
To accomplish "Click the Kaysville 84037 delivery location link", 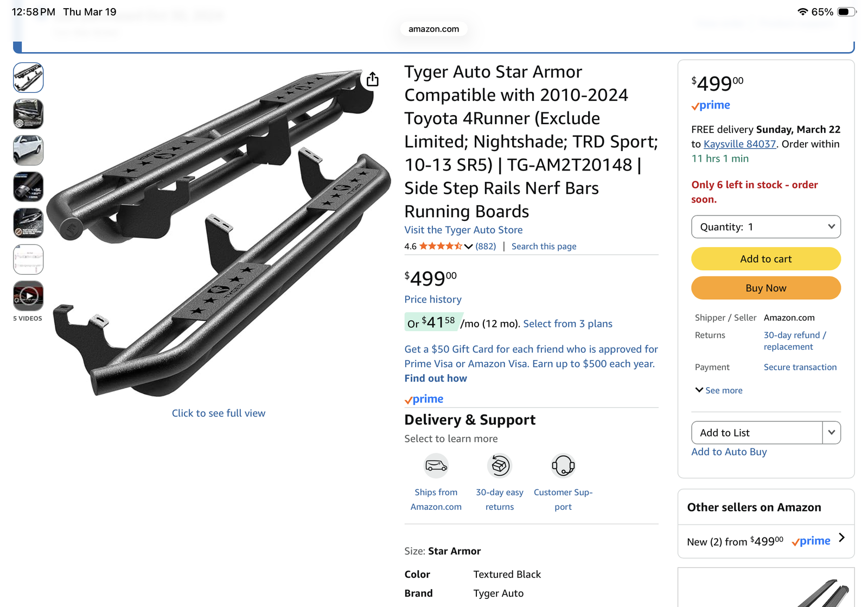I will coord(738,144).
